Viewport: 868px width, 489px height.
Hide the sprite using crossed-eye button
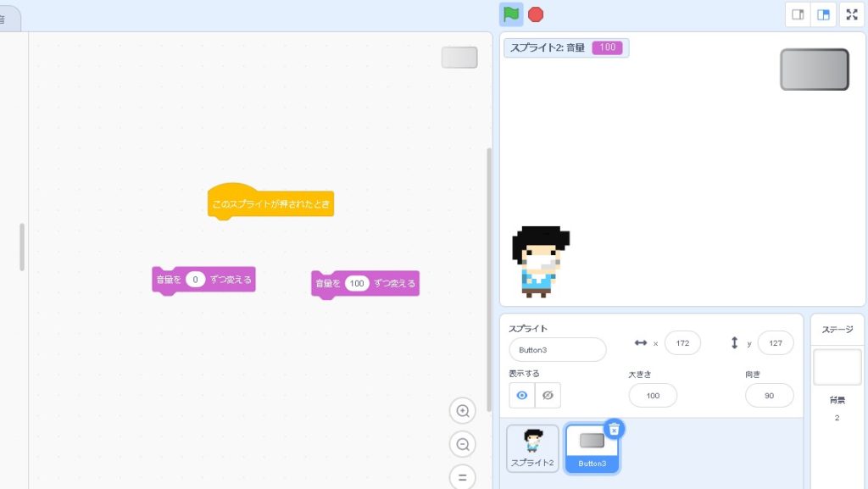pyautogui.click(x=548, y=396)
